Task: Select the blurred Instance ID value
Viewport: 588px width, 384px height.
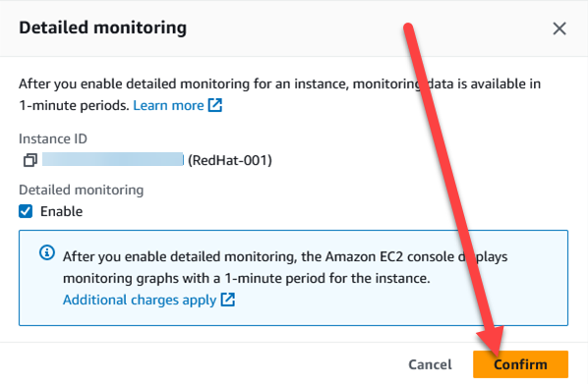Action: coord(113,159)
